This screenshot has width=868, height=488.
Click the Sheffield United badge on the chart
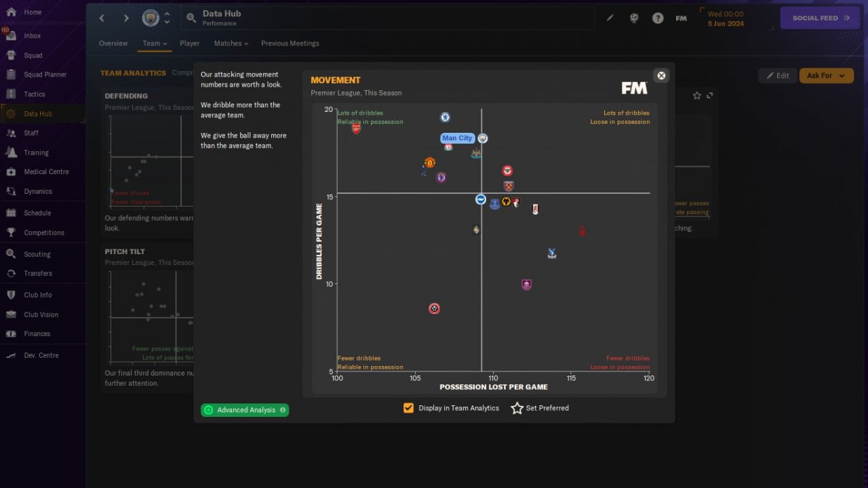pyautogui.click(x=435, y=308)
